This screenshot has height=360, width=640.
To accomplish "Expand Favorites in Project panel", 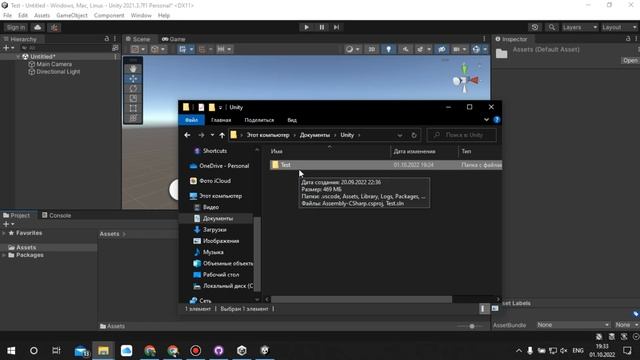I will point(4,233).
